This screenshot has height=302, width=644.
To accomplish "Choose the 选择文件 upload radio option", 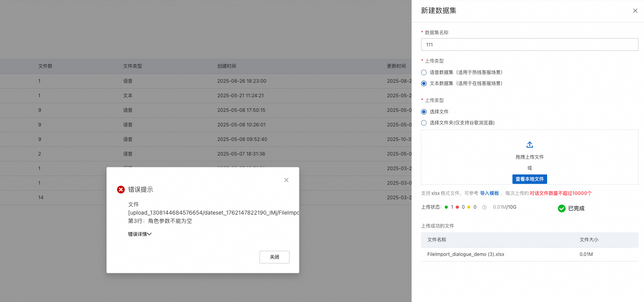I will tap(424, 112).
